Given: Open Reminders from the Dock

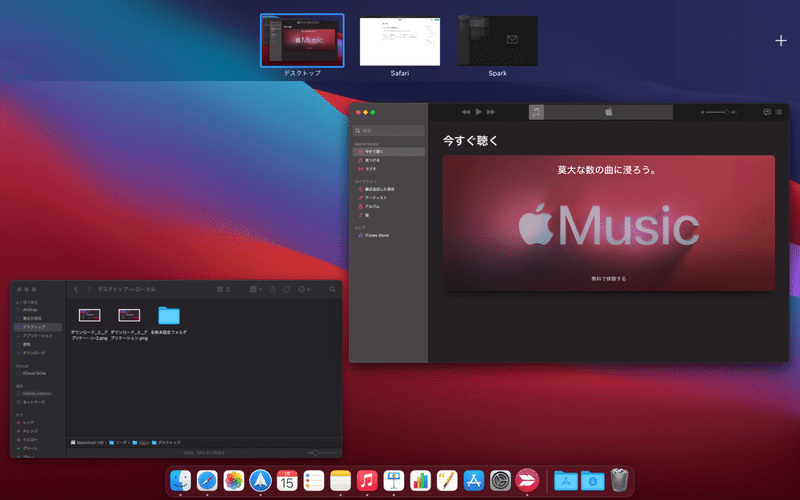Looking at the screenshot, I should [313, 481].
